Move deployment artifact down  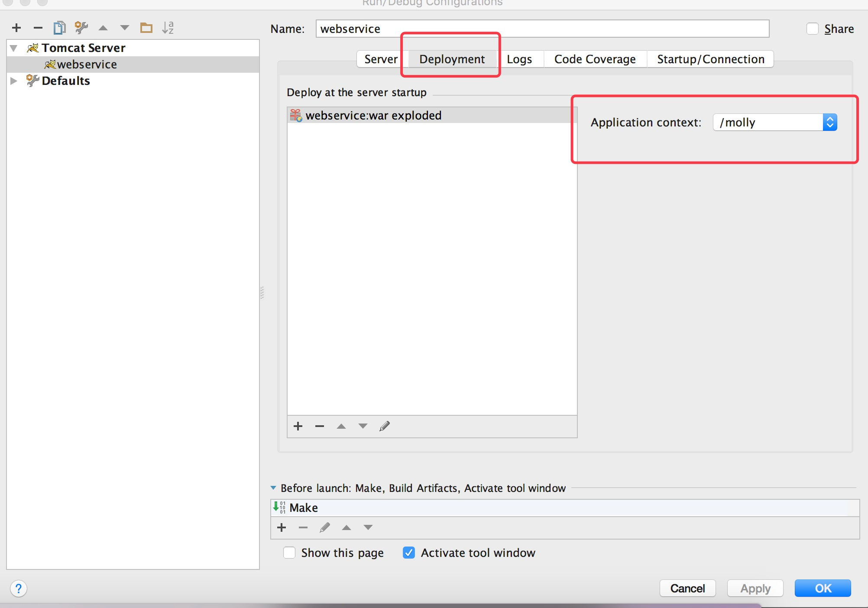[x=363, y=426]
